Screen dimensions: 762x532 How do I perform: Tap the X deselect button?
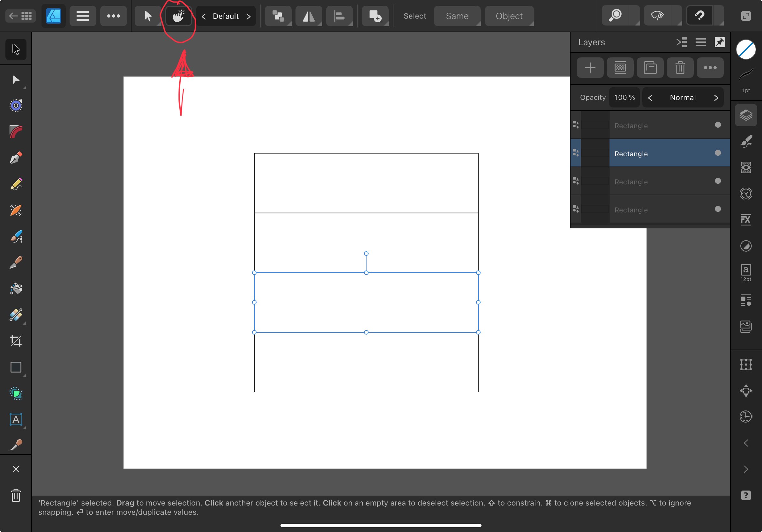click(16, 469)
